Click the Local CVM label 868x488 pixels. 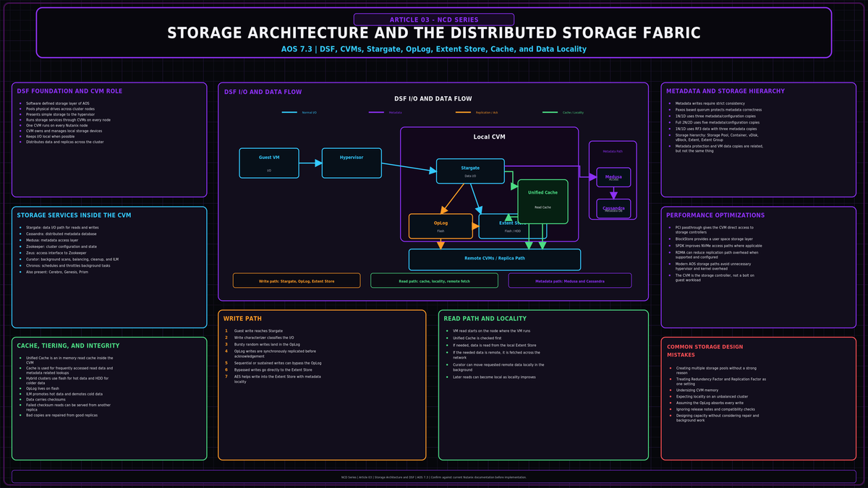(489, 137)
